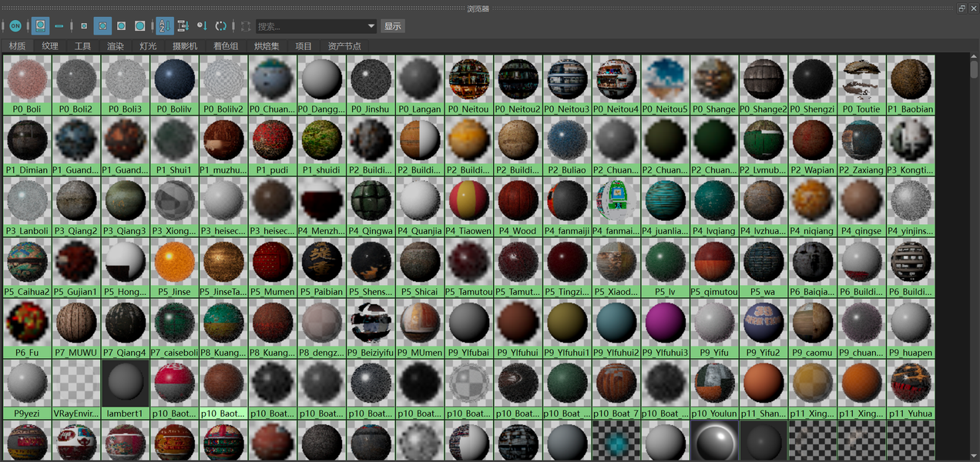Select the P0_Toutie material swatch

861,85
